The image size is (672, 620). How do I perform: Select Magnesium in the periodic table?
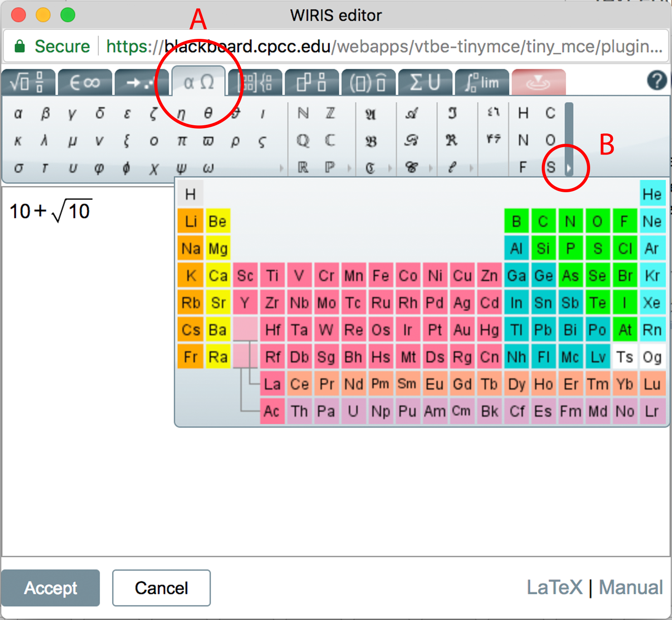218,248
